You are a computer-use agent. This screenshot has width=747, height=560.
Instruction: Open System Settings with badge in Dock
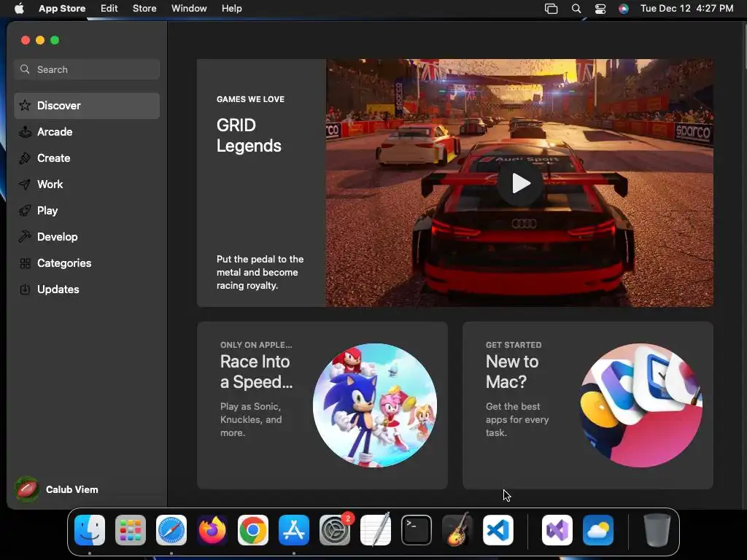point(335,529)
